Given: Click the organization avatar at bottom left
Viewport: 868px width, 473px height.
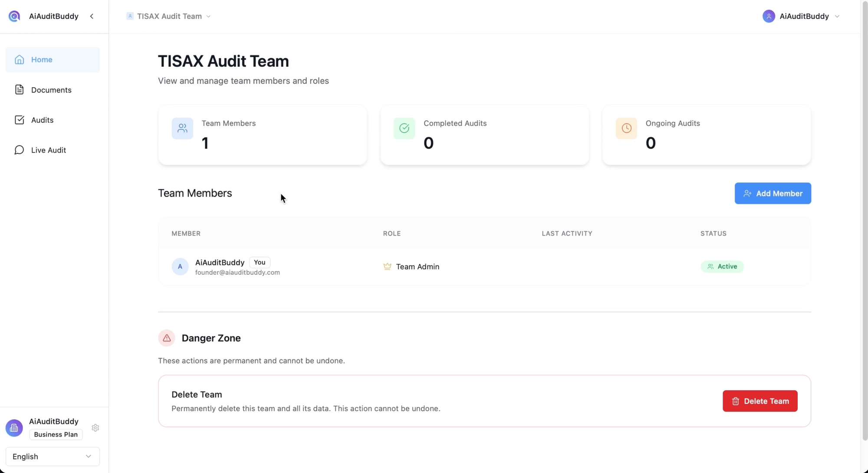Looking at the screenshot, I should pyautogui.click(x=14, y=428).
